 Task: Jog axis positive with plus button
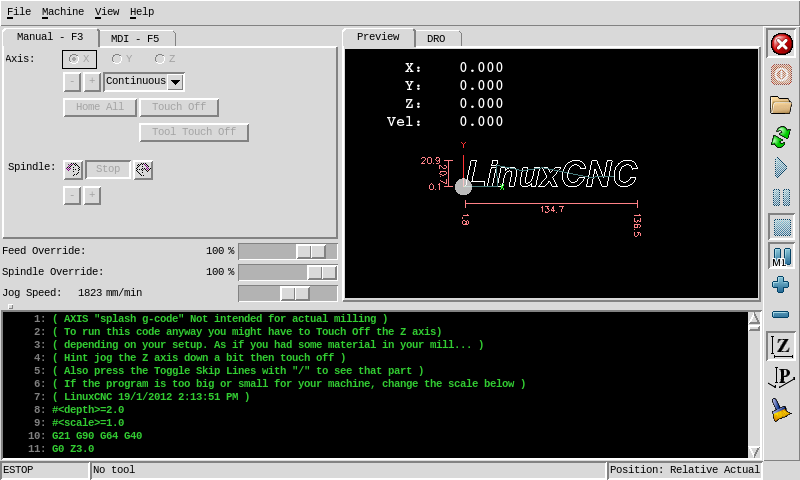92,82
